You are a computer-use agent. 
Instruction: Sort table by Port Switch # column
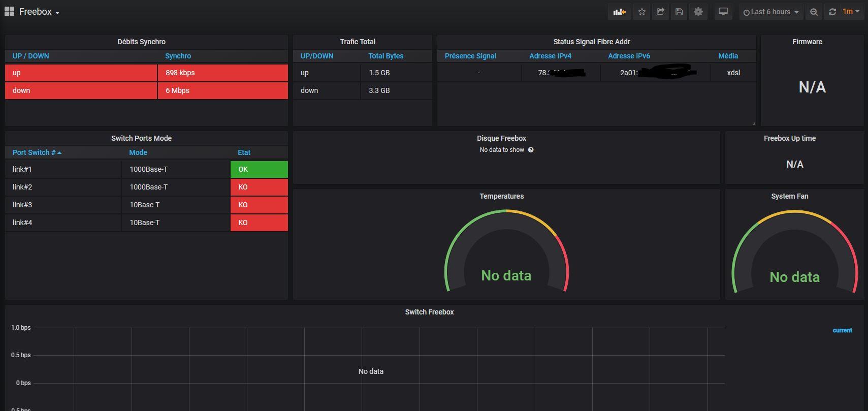click(34, 152)
